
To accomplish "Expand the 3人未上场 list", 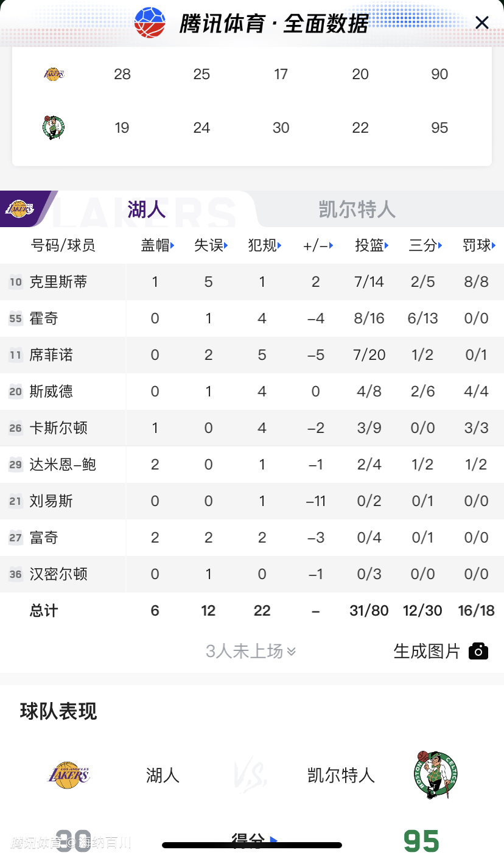I will (x=250, y=652).
